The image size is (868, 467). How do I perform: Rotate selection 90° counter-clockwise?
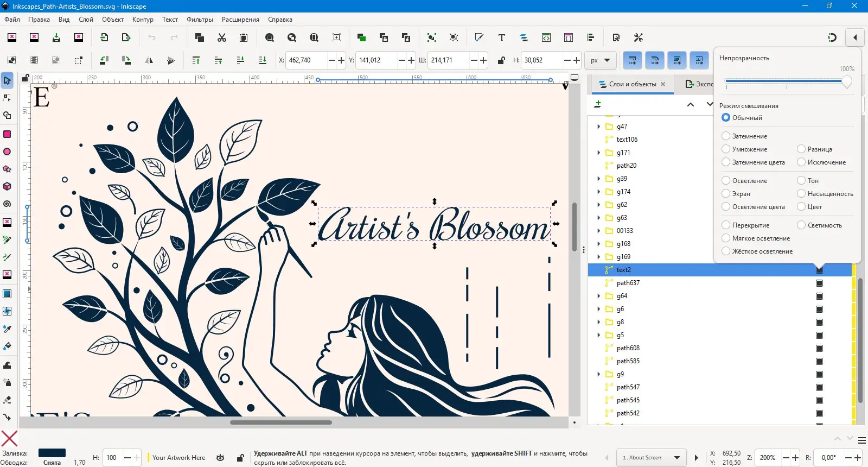pyautogui.click(x=104, y=60)
